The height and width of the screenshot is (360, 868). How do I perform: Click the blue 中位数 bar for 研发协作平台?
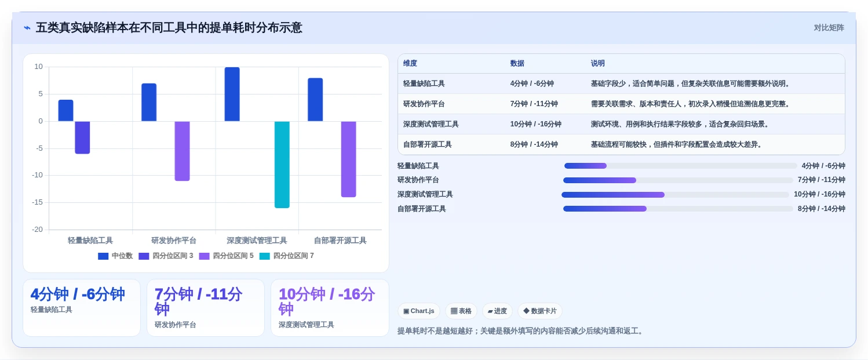(x=149, y=103)
